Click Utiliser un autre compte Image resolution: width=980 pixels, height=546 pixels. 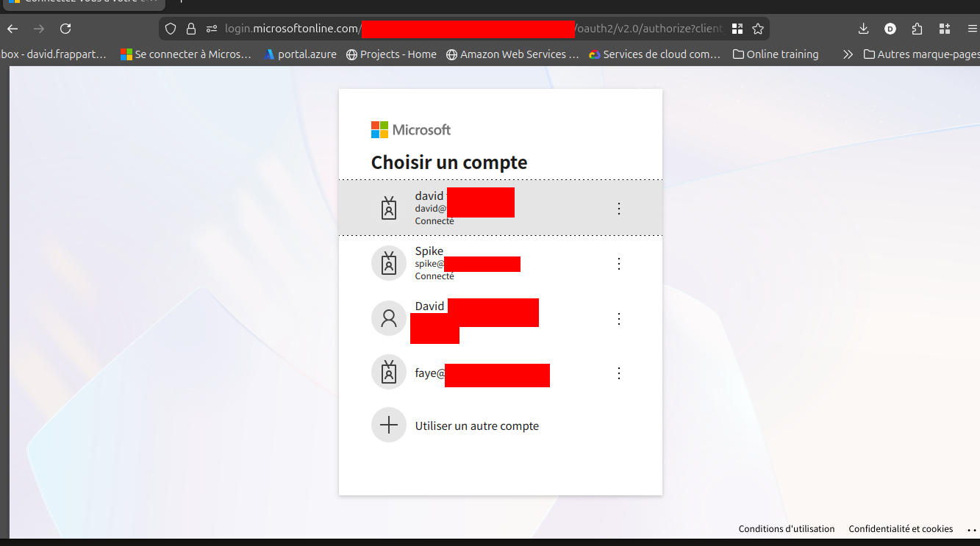tap(476, 425)
